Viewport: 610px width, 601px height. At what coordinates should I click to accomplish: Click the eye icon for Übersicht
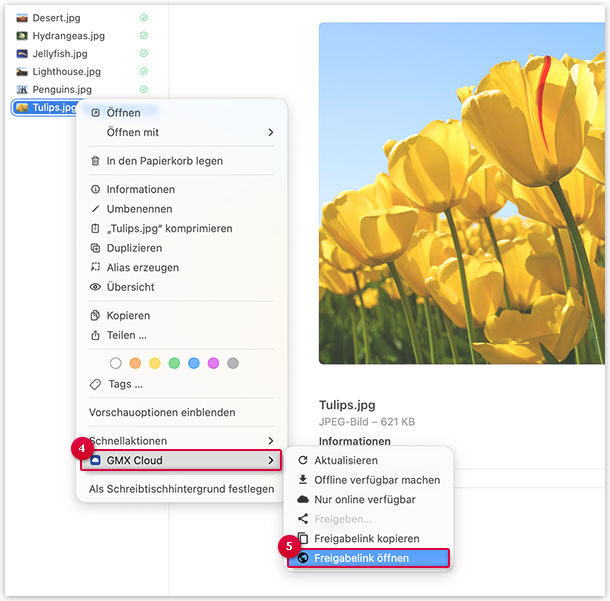click(x=96, y=287)
